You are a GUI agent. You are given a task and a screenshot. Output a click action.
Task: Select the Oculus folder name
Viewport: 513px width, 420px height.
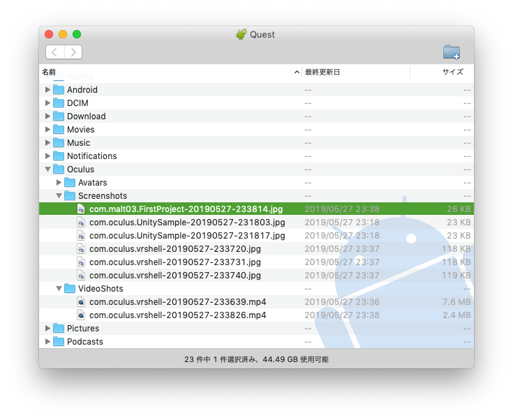(80, 169)
